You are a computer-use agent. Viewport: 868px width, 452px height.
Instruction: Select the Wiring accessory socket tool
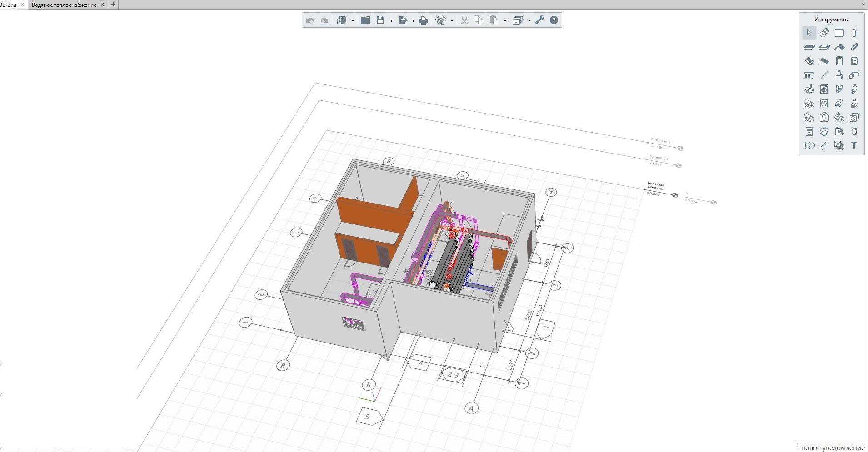pyautogui.click(x=854, y=117)
